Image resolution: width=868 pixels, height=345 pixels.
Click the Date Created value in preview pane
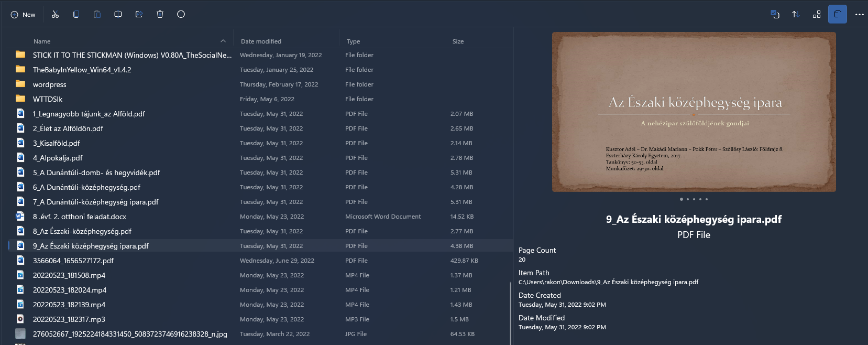point(562,305)
